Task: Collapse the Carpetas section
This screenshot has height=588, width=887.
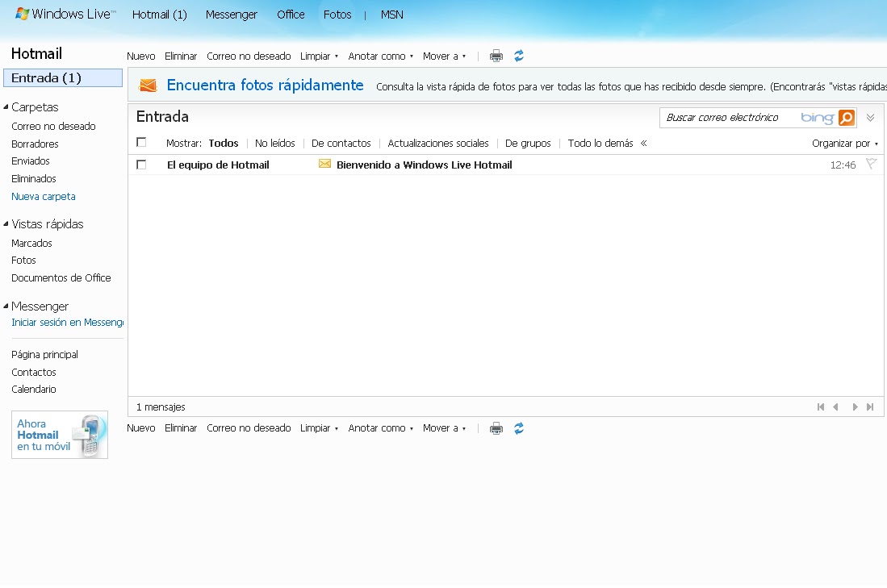Action: tap(6, 106)
